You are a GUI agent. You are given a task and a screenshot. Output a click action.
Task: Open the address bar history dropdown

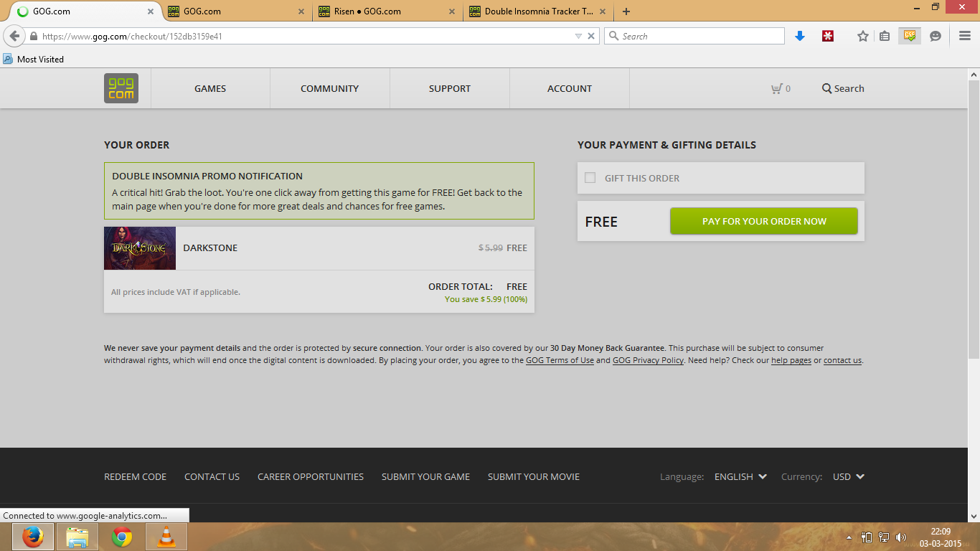click(578, 36)
